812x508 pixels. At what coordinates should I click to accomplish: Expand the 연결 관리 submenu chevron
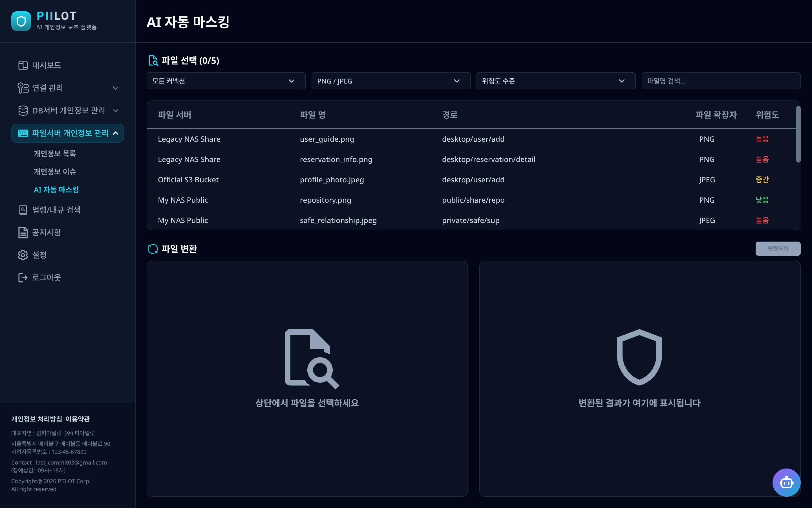point(115,88)
